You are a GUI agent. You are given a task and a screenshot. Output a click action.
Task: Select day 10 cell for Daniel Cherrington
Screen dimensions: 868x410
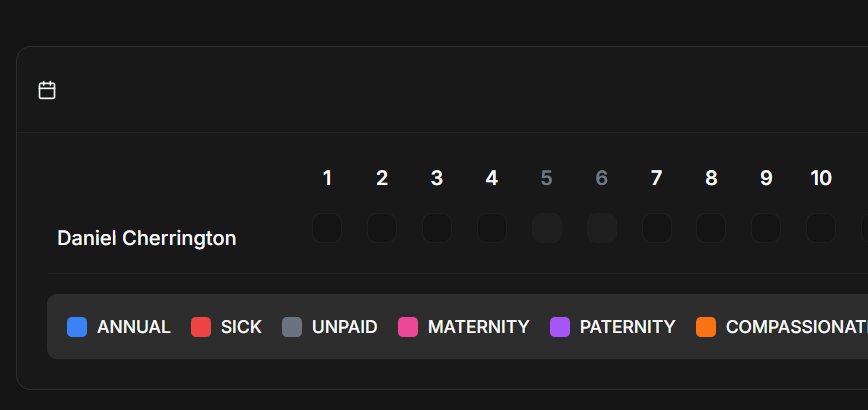821,228
